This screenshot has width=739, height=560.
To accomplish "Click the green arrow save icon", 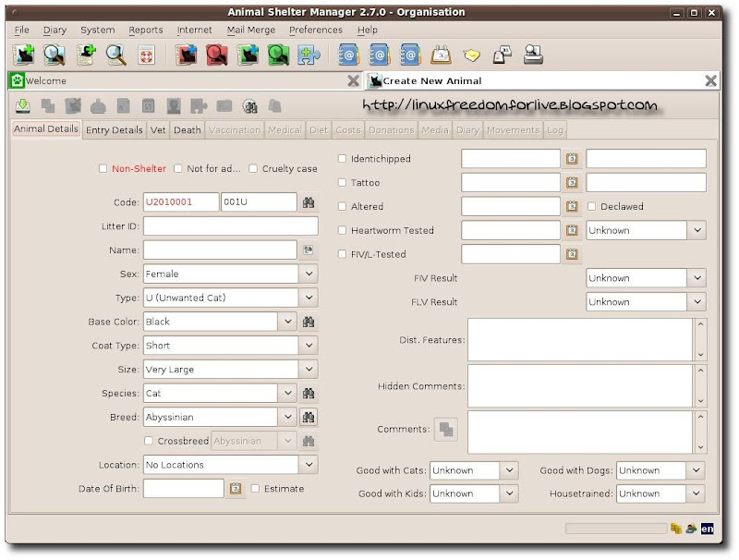I will pyautogui.click(x=23, y=105).
